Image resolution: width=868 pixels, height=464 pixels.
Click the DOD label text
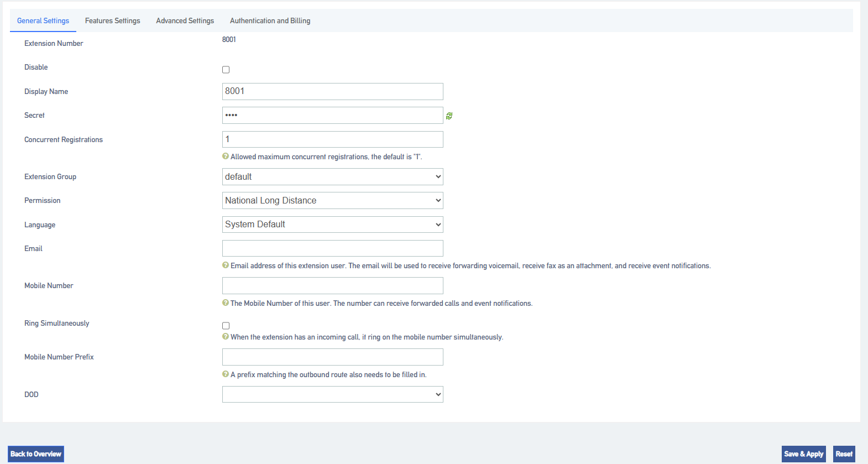[x=32, y=394]
